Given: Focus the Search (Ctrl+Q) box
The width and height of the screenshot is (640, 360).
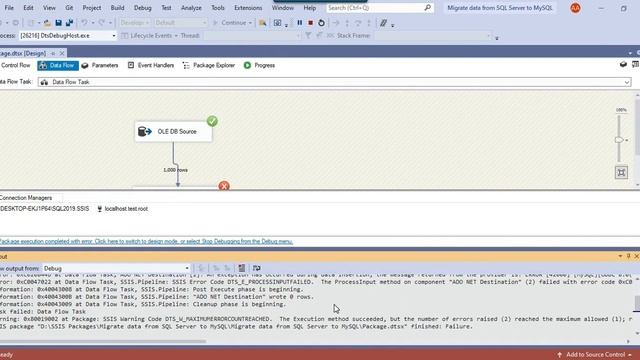Looking at the screenshot, I should [379, 8].
